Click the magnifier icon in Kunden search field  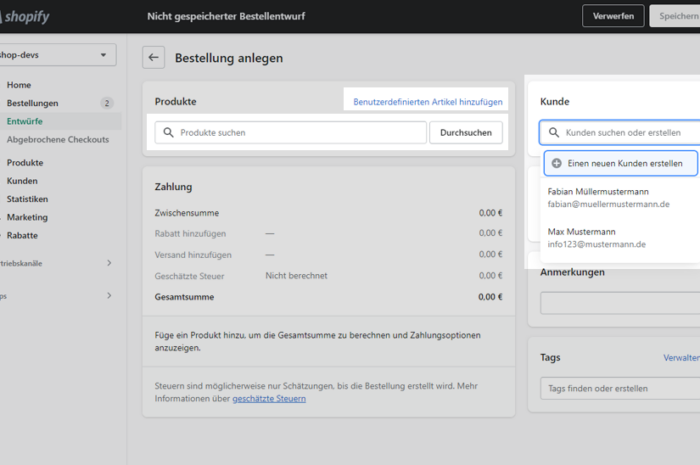coord(554,133)
